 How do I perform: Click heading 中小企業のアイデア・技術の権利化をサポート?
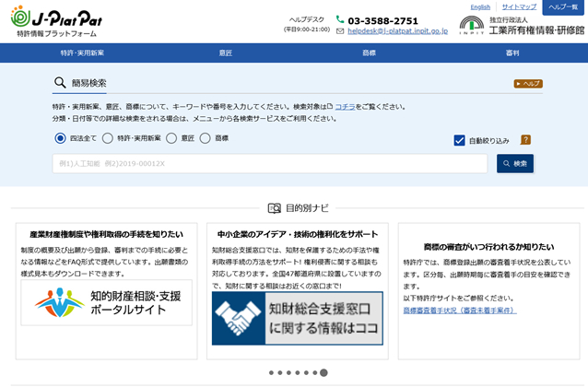tap(298, 234)
